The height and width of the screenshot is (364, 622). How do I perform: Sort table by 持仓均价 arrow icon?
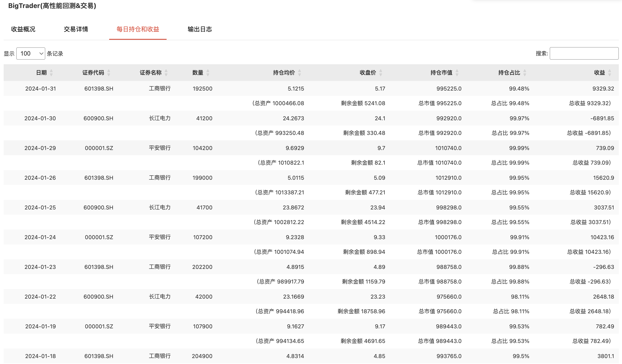click(299, 72)
